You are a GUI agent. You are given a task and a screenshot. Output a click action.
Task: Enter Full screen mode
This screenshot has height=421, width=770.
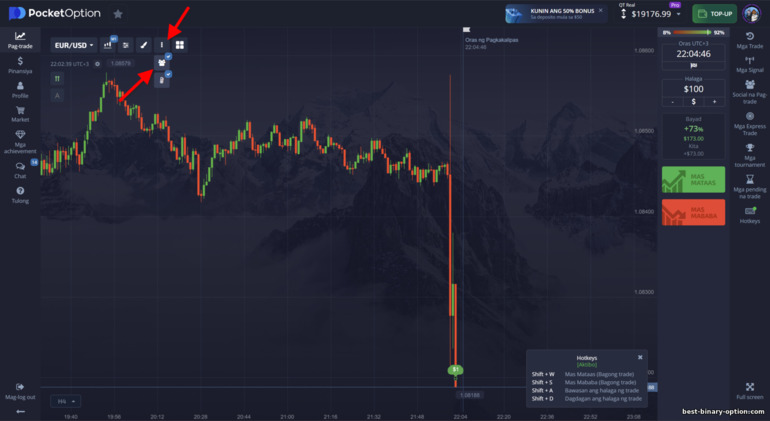pyautogui.click(x=749, y=390)
